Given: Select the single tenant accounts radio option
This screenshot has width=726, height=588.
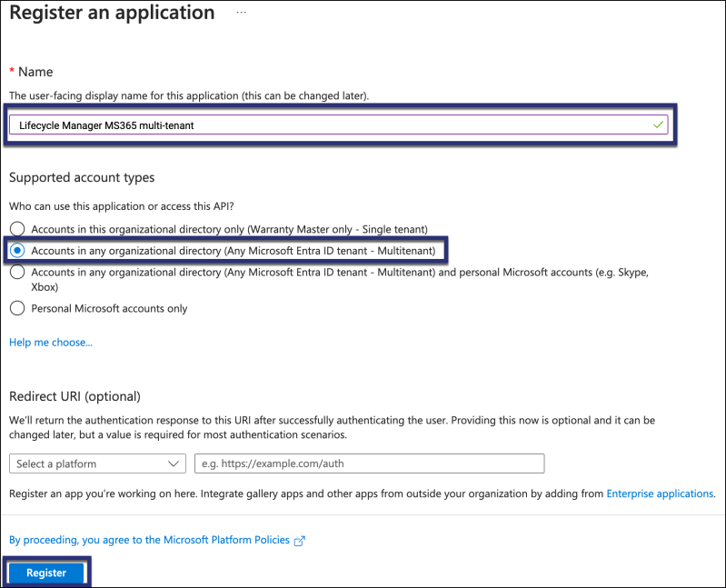Looking at the screenshot, I should pyautogui.click(x=17, y=229).
